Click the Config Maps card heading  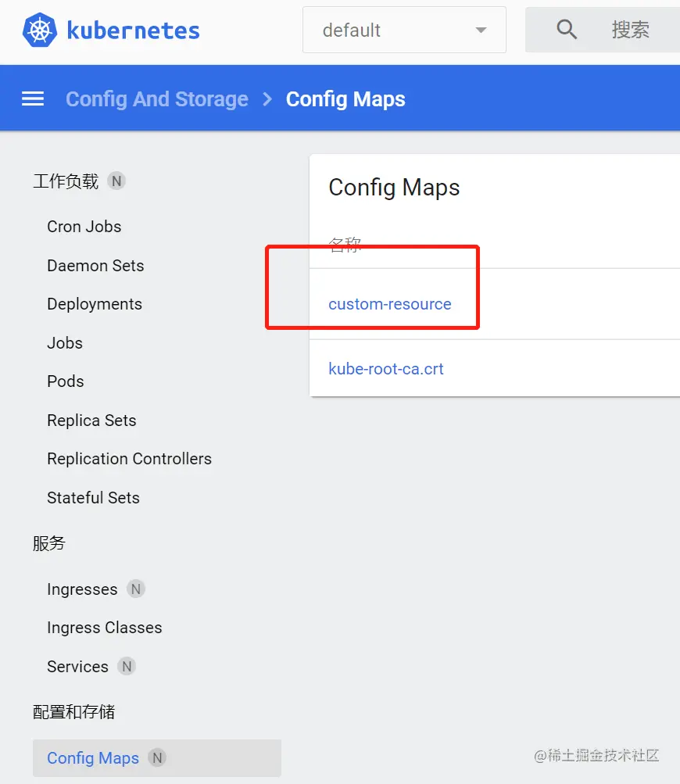394,188
